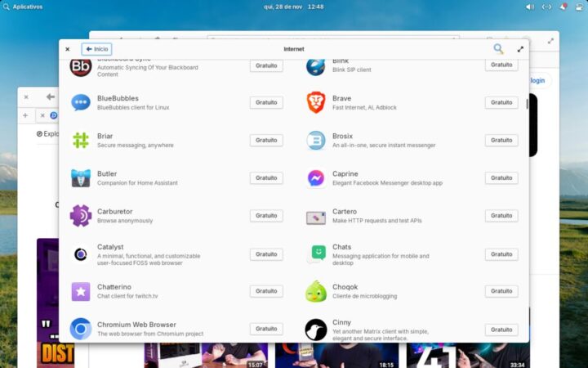Screen dimensions: 588x368
Task: Click Gratuito button for Cinny
Action: tap(501, 330)
